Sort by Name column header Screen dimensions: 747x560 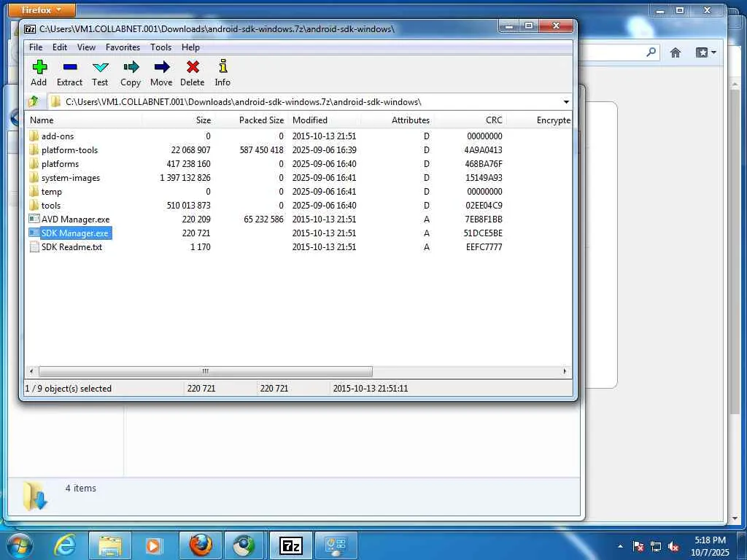coord(84,120)
